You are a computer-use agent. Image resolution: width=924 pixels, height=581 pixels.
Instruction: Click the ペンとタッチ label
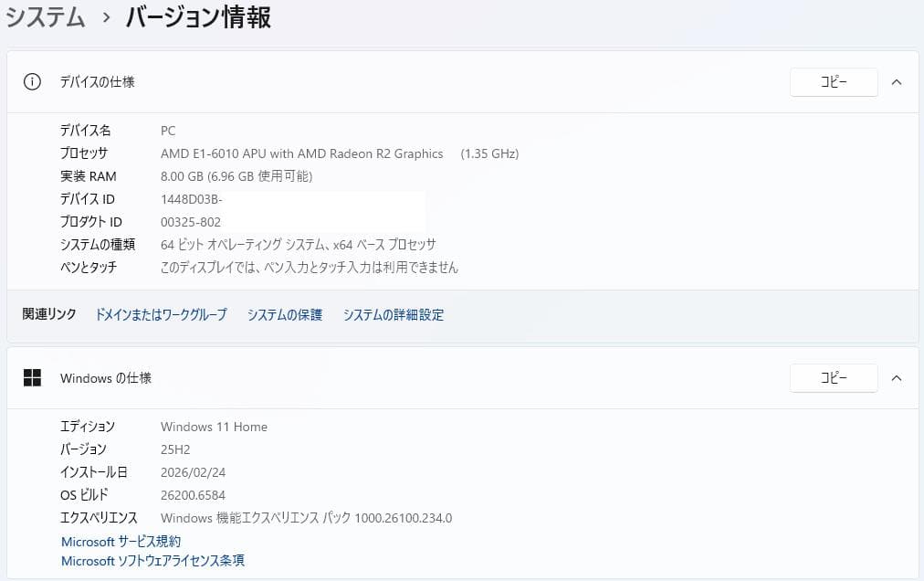[x=89, y=267]
